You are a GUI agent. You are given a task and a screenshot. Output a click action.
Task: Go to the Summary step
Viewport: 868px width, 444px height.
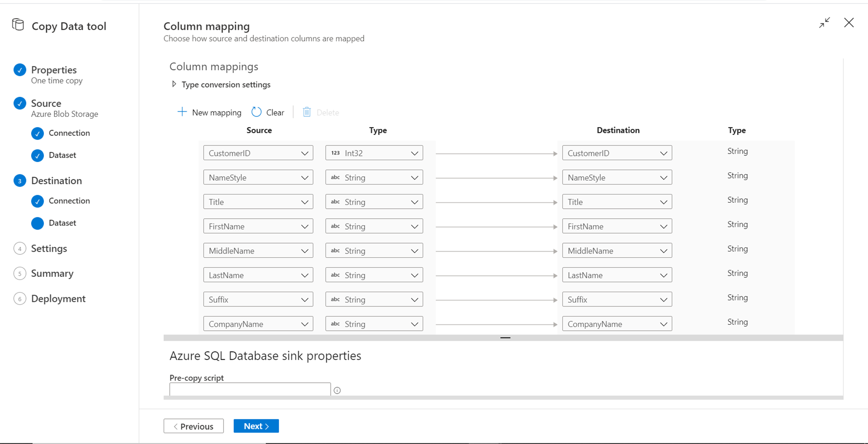click(x=52, y=273)
